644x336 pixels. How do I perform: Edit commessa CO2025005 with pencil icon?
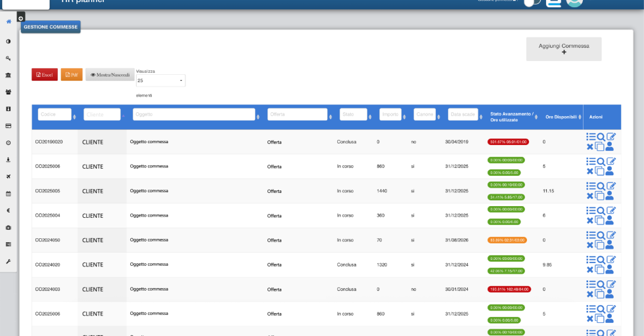tap(611, 186)
